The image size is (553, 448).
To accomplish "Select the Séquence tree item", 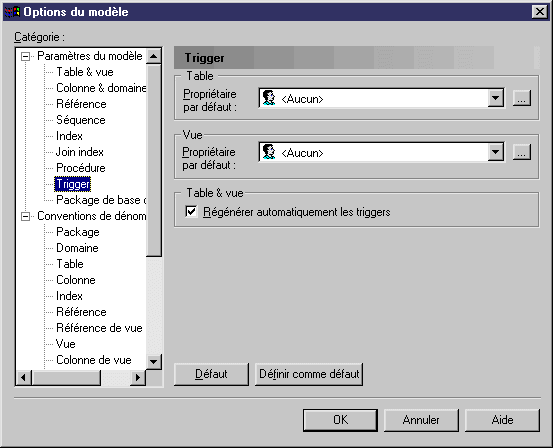I will (81, 120).
